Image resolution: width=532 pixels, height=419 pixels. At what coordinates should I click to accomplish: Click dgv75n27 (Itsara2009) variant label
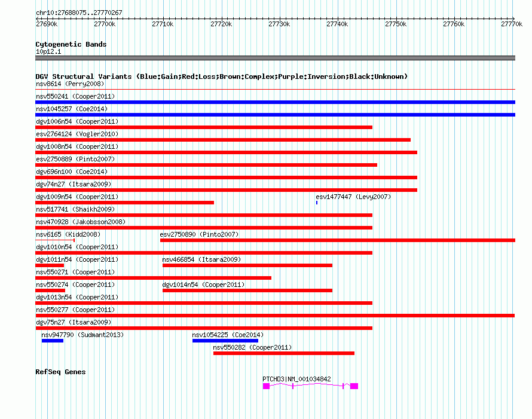click(x=74, y=322)
